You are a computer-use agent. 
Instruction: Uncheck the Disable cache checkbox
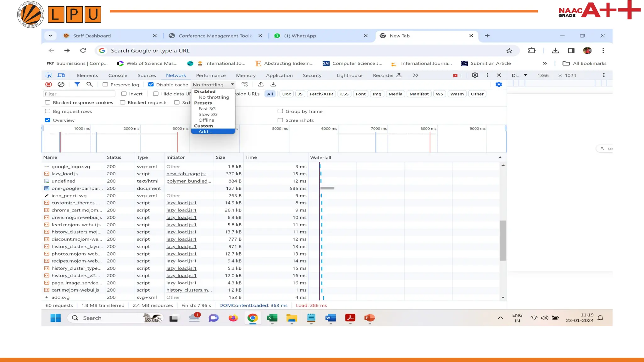(x=151, y=85)
